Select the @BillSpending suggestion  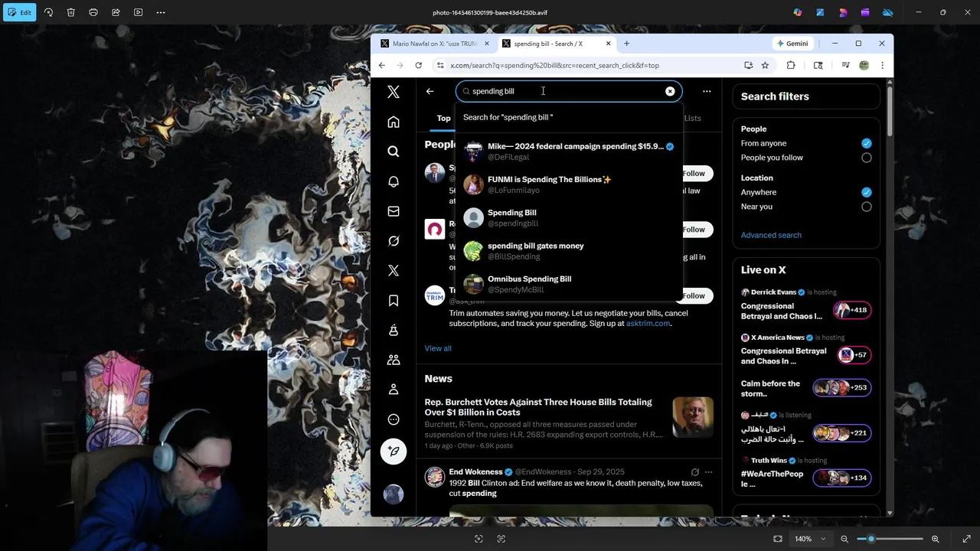pos(569,251)
